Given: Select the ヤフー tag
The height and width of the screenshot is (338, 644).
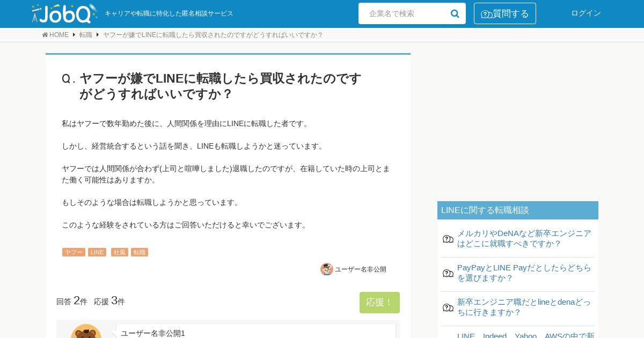Looking at the screenshot, I should pos(74,252).
